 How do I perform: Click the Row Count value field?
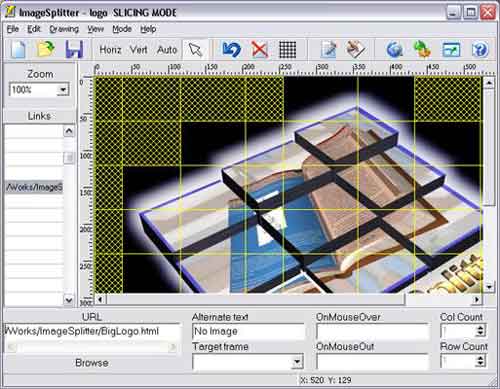tap(459, 361)
